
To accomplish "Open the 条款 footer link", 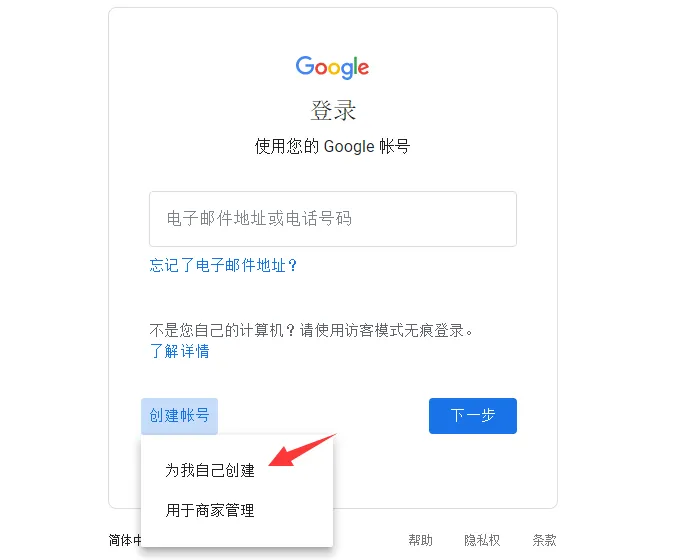I will pyautogui.click(x=544, y=540).
